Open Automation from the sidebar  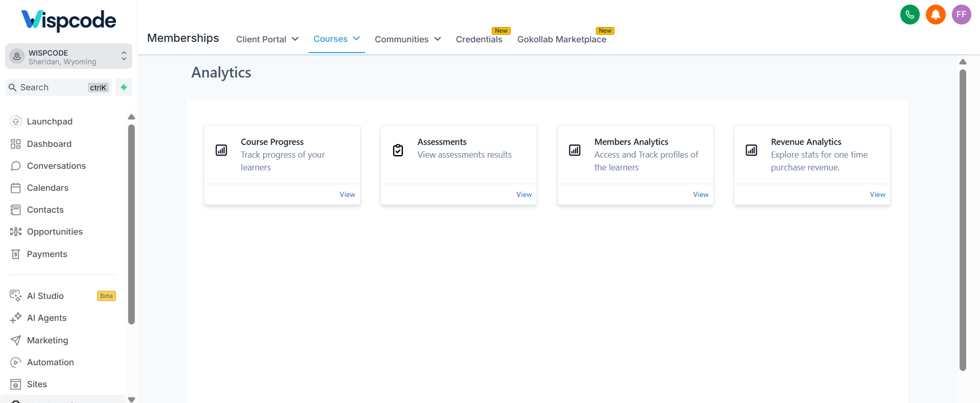pos(50,362)
